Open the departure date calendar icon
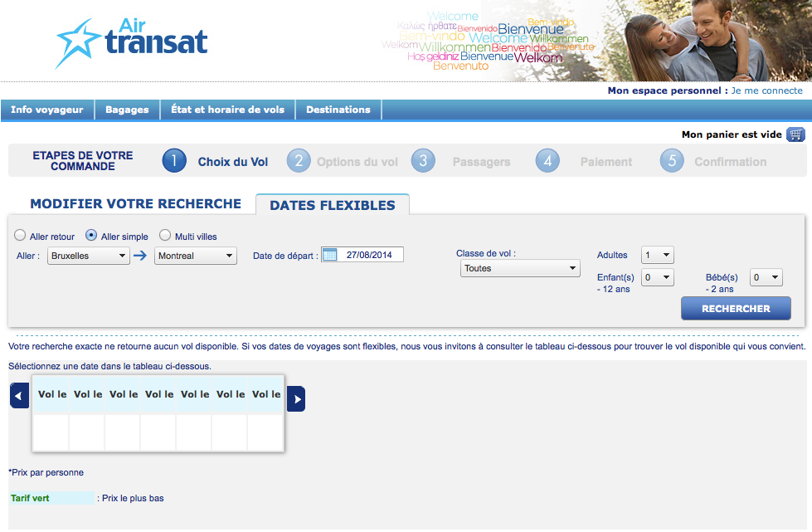 (x=329, y=256)
